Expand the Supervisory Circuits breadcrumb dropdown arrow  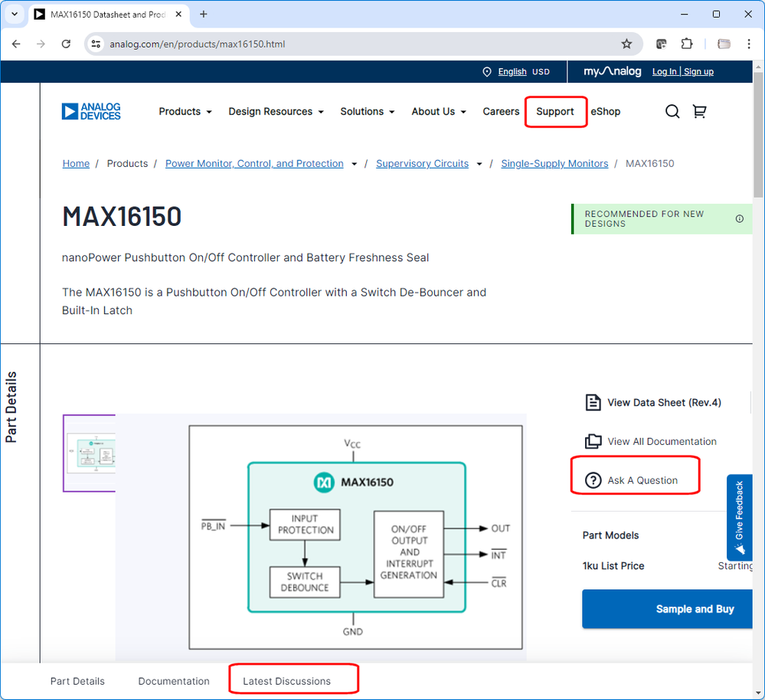(x=479, y=164)
